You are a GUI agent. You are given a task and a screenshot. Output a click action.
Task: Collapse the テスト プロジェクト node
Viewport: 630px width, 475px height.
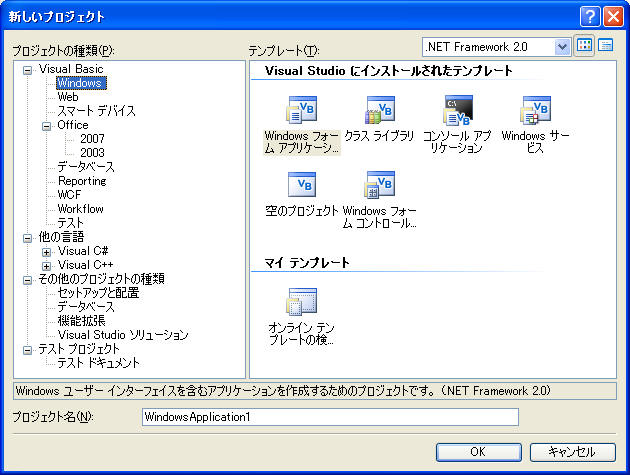click(x=27, y=350)
